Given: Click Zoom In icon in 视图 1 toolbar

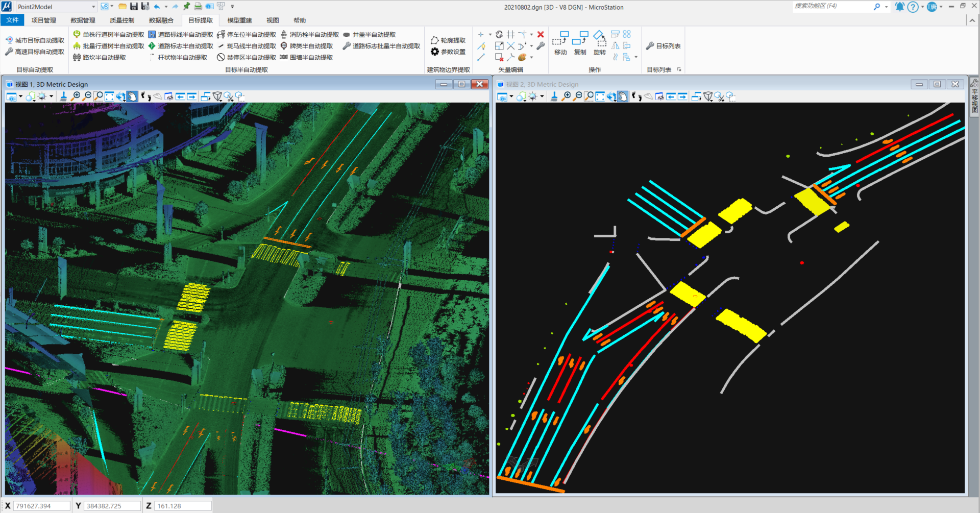Looking at the screenshot, I should click(76, 96).
